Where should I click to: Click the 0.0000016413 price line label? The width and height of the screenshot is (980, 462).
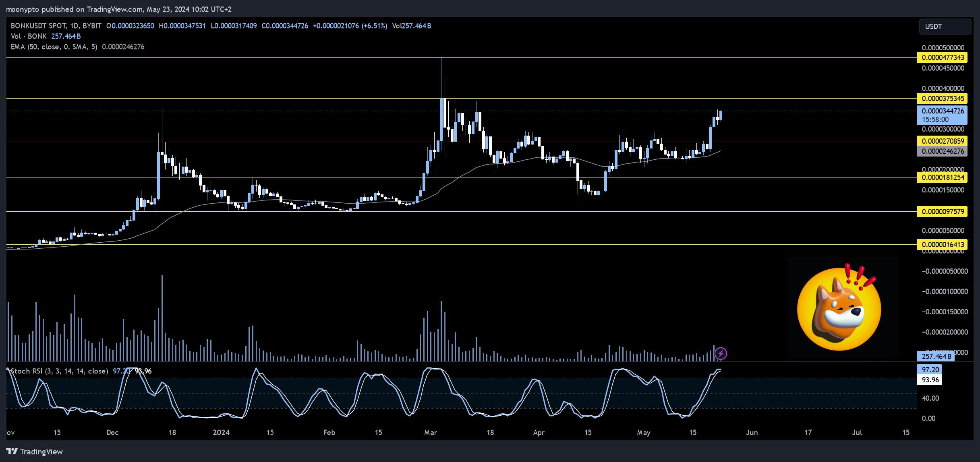tap(943, 245)
